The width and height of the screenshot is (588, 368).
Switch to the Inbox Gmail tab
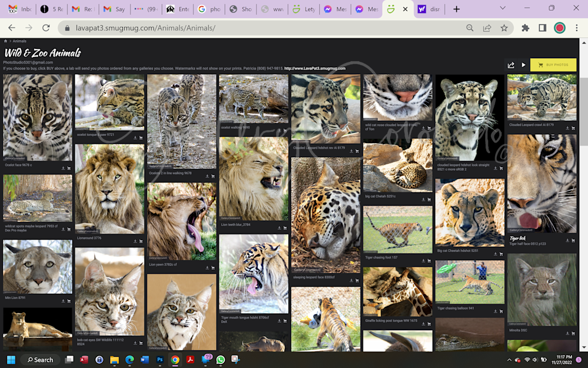tap(20, 9)
